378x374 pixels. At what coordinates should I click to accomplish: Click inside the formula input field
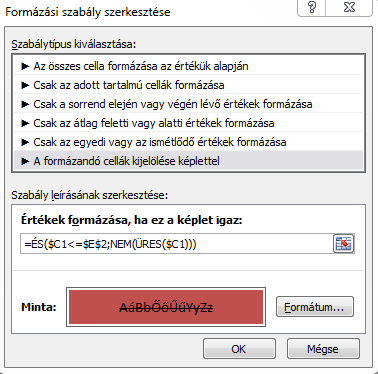177,244
